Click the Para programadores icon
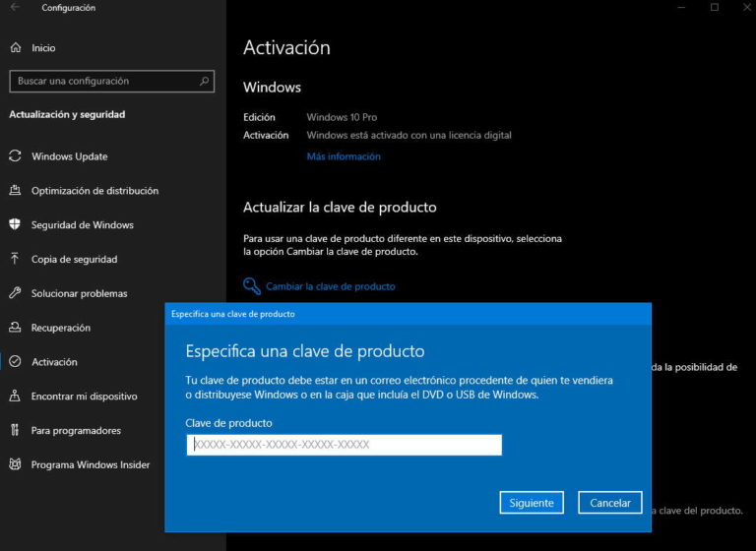 pos(15,430)
